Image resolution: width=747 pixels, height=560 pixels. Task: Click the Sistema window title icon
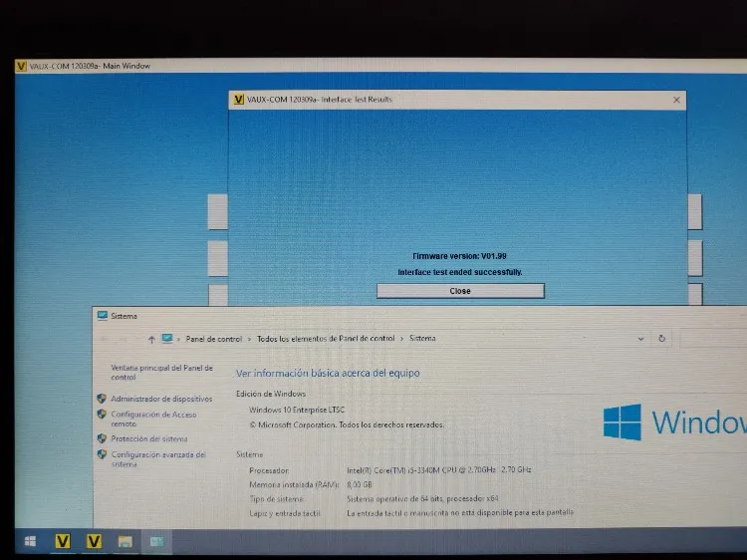(x=102, y=316)
